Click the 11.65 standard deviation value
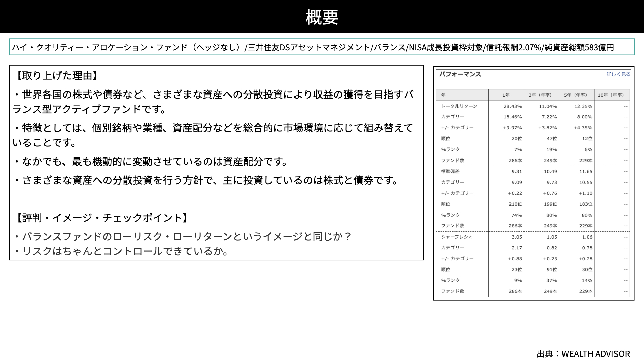The height and width of the screenshot is (362, 644). [586, 172]
